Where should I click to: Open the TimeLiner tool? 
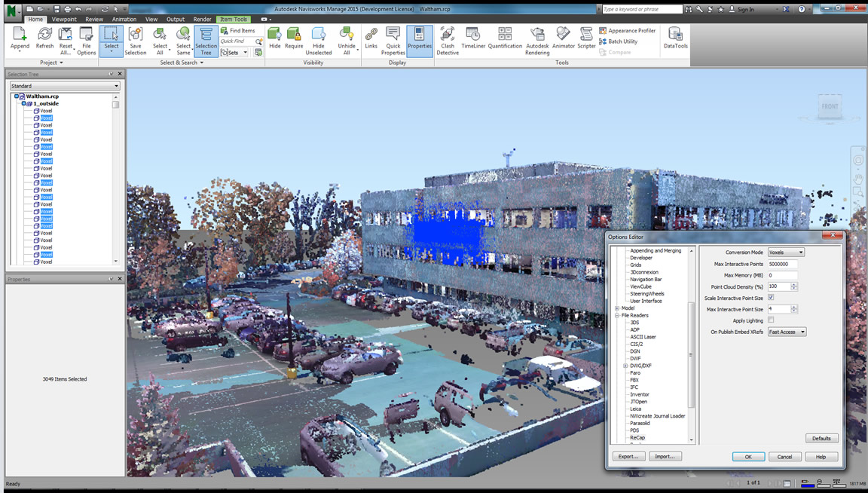(x=473, y=38)
